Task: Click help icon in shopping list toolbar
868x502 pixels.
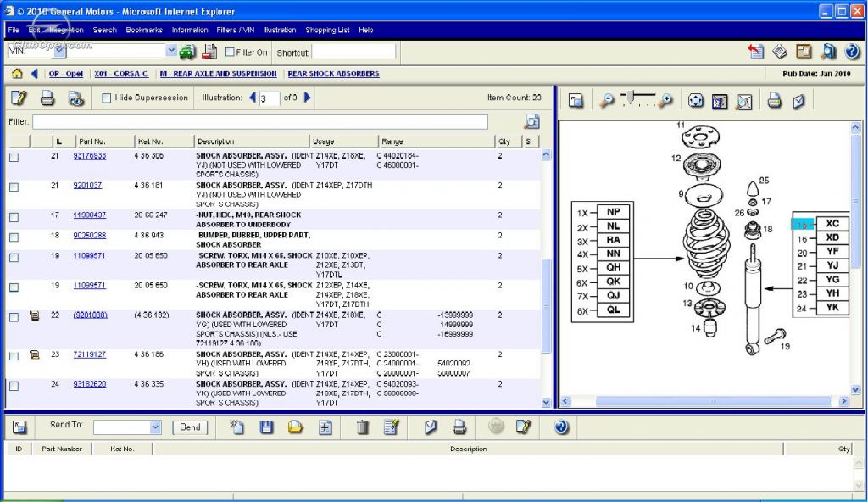Action: coord(561,427)
